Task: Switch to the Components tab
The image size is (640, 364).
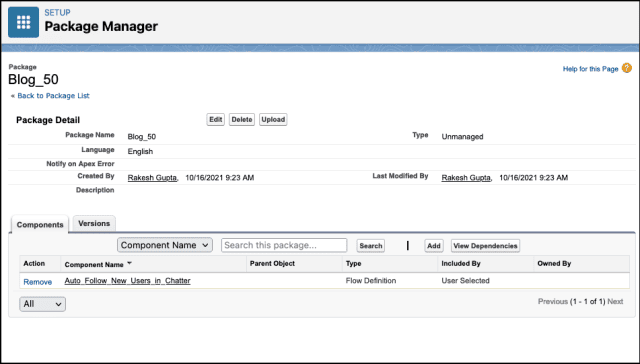Action: point(40,225)
